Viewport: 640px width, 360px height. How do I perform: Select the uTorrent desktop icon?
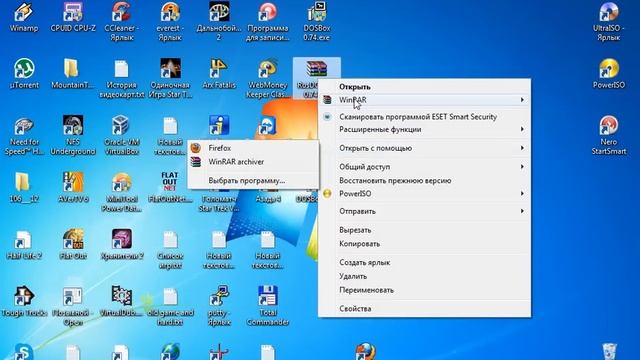point(24,74)
